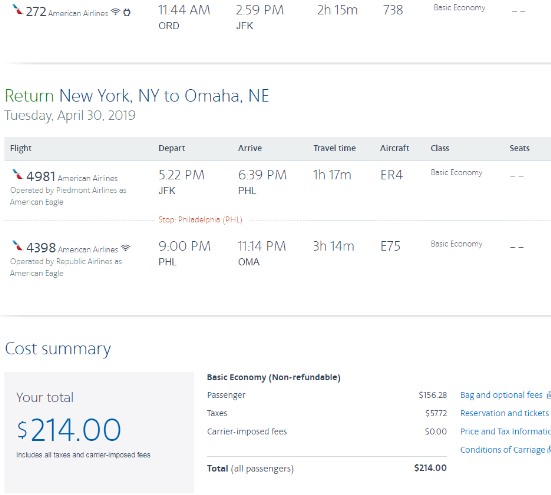Click the Travel time column header
This screenshot has width=551, height=495.
[x=335, y=148]
